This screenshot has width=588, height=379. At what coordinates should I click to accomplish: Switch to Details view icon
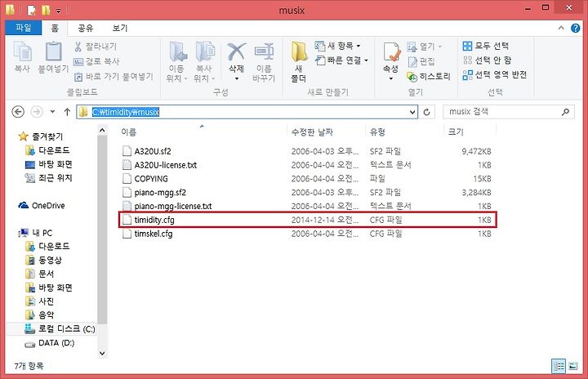pos(559,366)
